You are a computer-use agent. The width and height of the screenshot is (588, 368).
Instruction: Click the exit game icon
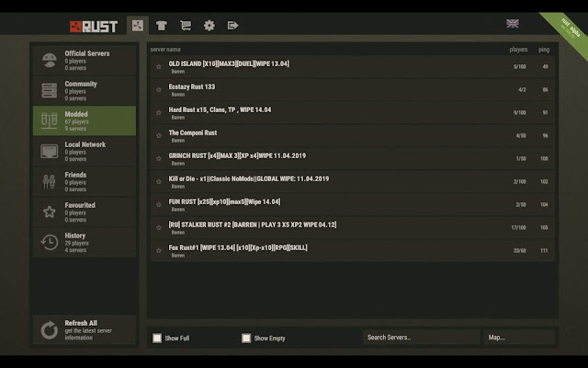[x=232, y=26]
